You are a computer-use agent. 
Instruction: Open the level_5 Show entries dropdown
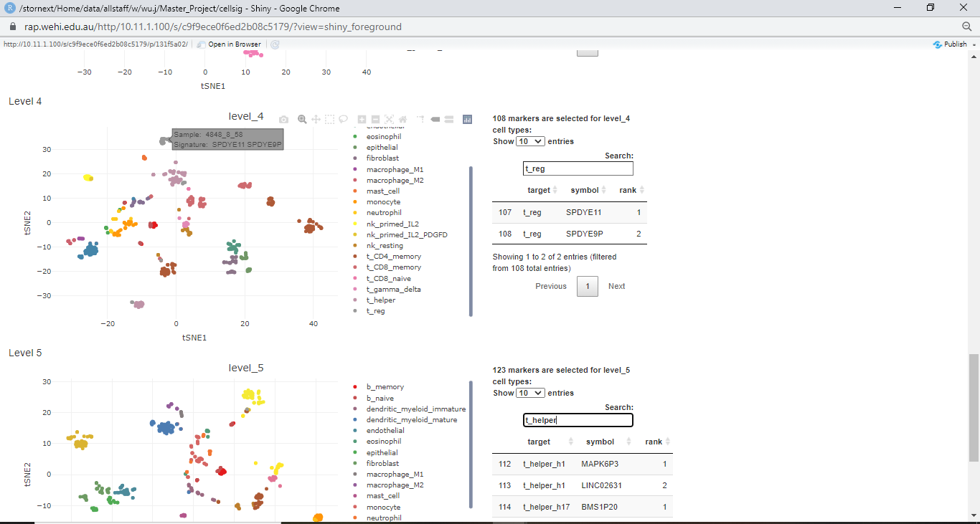(529, 393)
